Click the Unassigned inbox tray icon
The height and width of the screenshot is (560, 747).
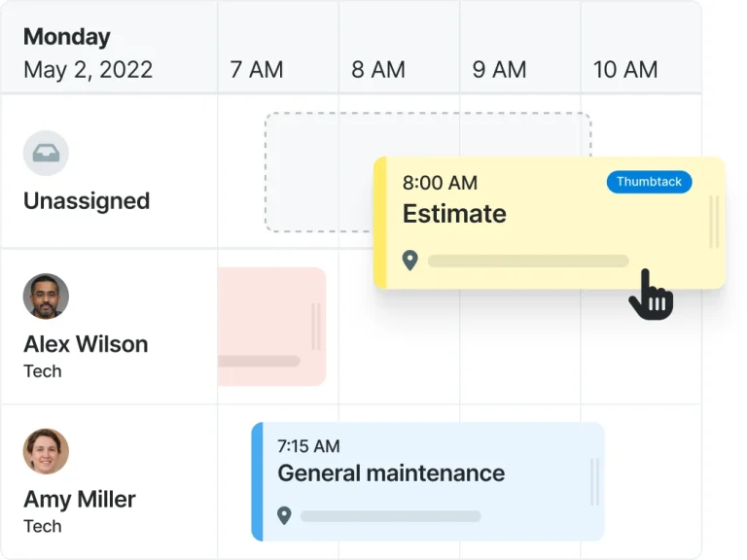tap(46, 153)
